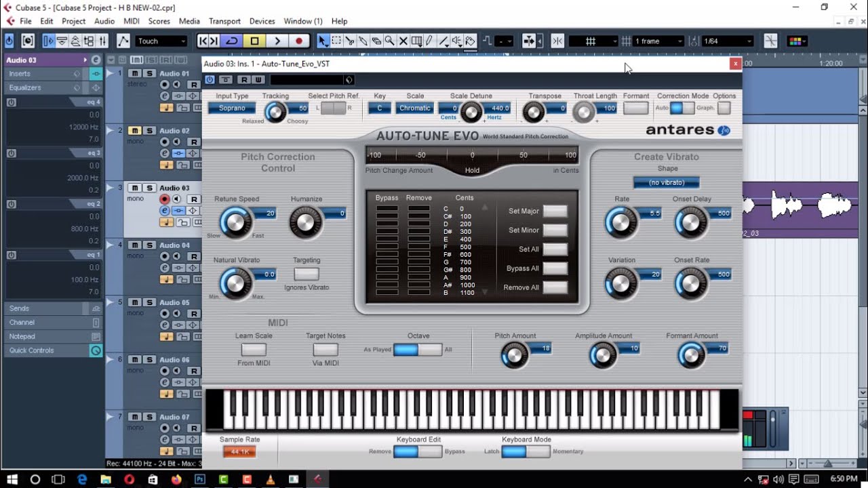The image size is (868, 488).
Task: Select the Split scissors tool
Action: coord(350,41)
